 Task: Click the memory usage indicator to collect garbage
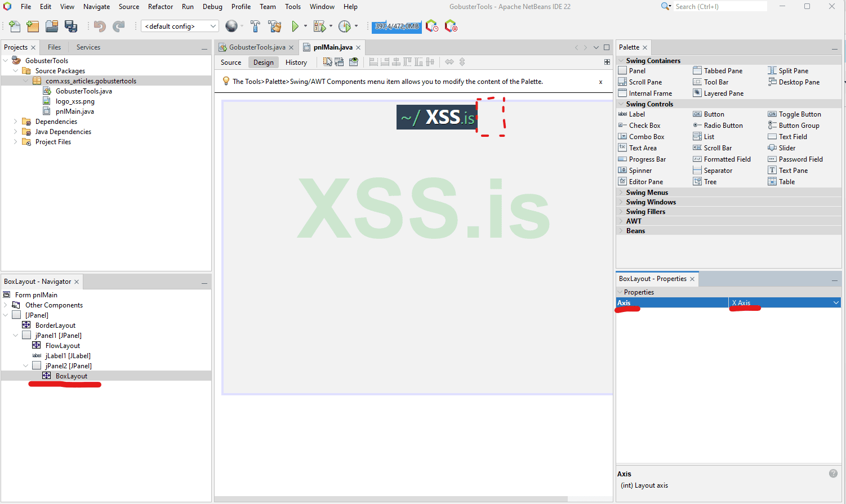pyautogui.click(x=397, y=26)
